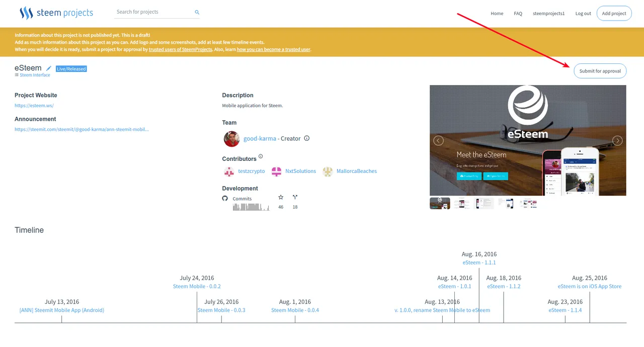Open the steemprojects1 account menu item
This screenshot has width=644, height=347.
tap(549, 14)
